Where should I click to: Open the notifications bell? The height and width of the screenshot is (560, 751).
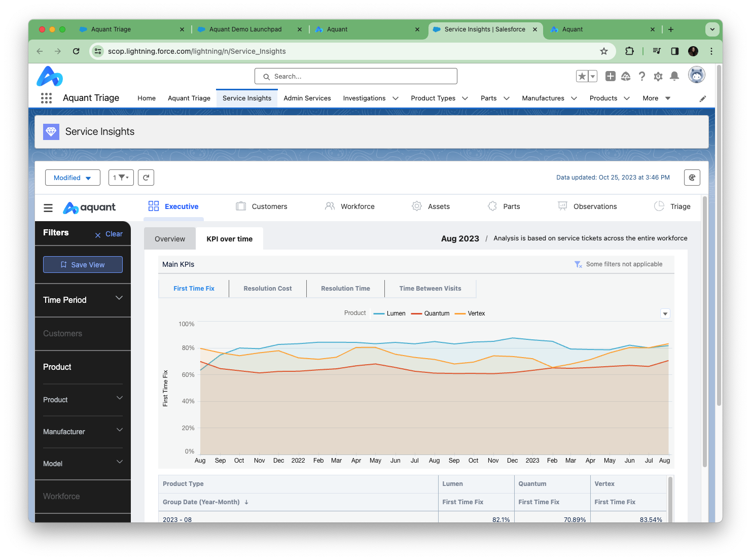click(x=674, y=76)
